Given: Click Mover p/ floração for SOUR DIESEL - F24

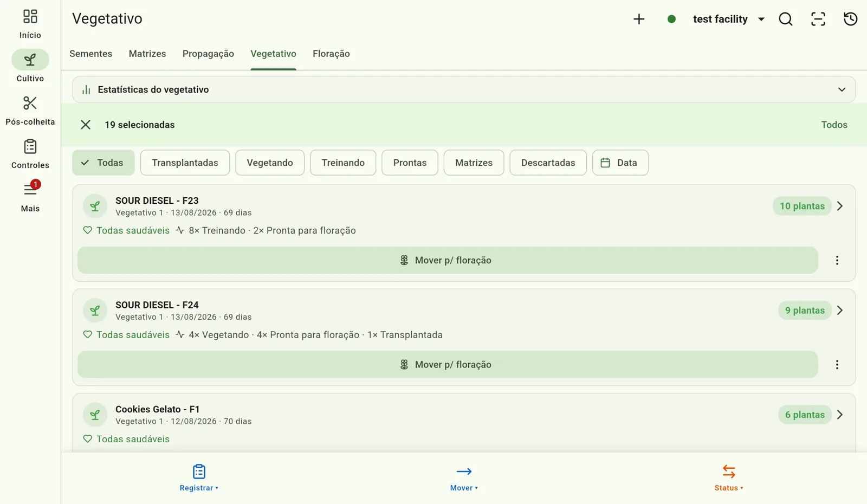Looking at the screenshot, I should point(448,365).
